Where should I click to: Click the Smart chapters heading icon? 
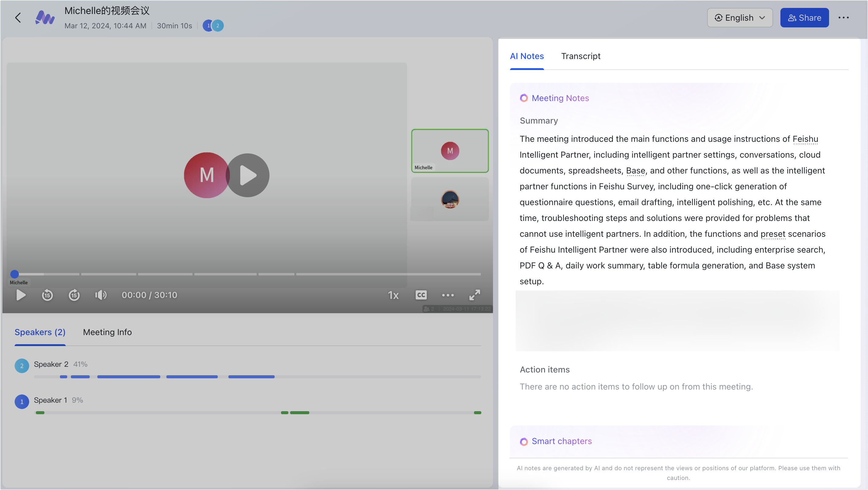(x=524, y=442)
